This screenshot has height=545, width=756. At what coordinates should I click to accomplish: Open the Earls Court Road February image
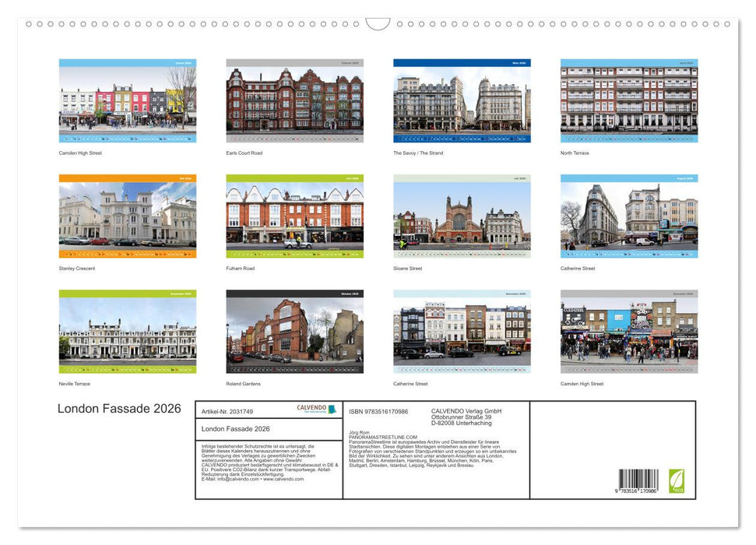[295, 101]
